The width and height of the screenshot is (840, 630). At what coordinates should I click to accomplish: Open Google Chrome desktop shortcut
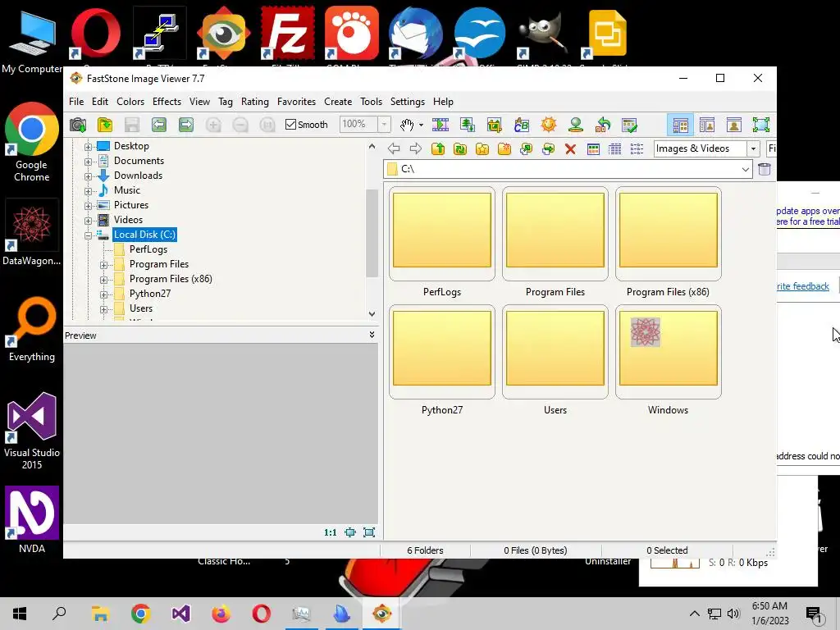pyautogui.click(x=32, y=143)
